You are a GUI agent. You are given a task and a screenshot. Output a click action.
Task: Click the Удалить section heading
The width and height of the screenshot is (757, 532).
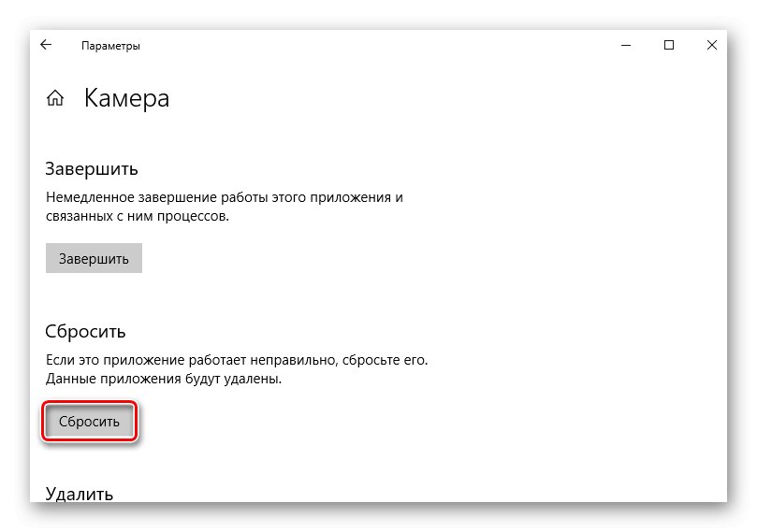[x=80, y=493]
